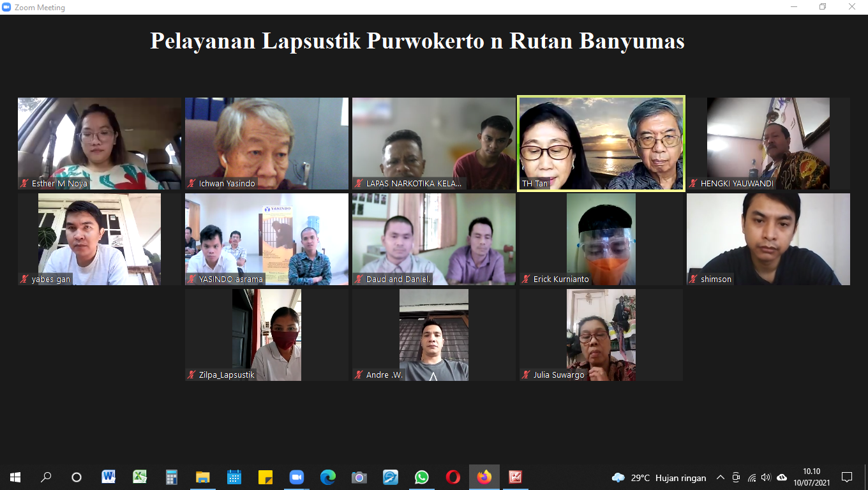Image resolution: width=868 pixels, height=490 pixels.
Task: Click the muted mic icon beside Andre .W.
Action: point(359,375)
